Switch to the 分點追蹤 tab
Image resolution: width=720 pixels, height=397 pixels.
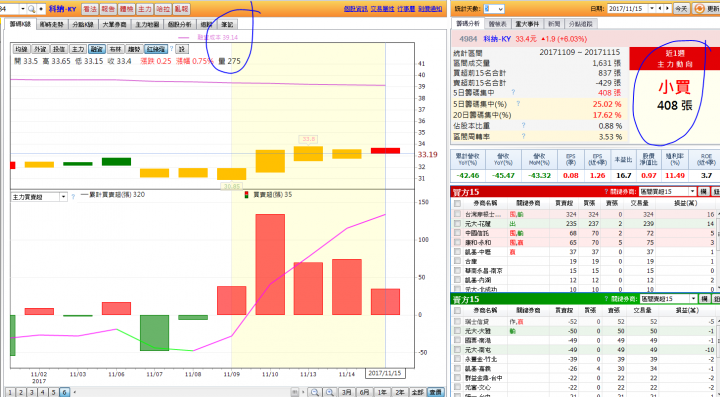580,24
